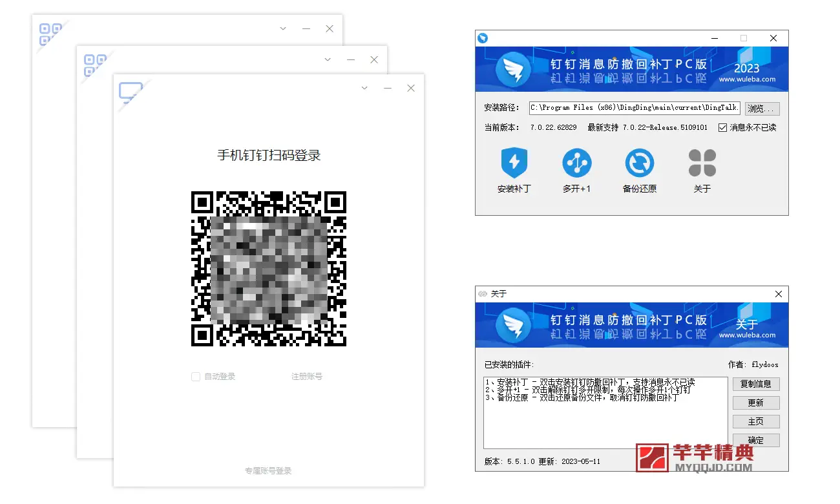
Task: Close the front login window
Action: pyautogui.click(x=411, y=88)
